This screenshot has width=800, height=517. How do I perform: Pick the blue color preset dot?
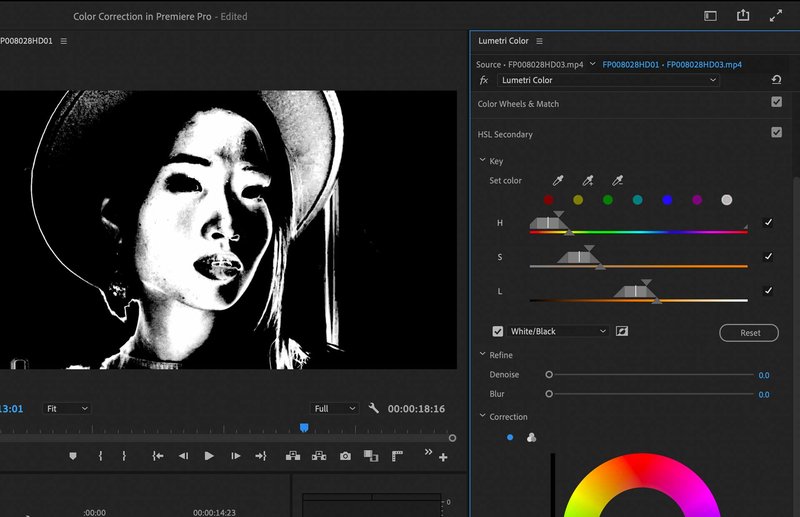click(667, 200)
